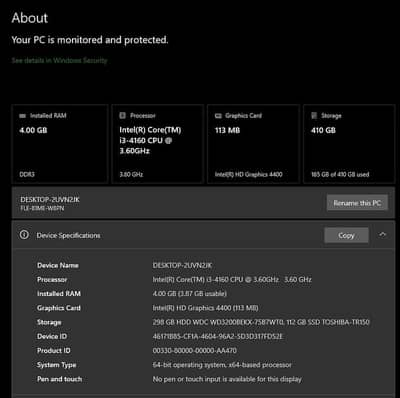Click 185 GB of 410 GB used text
Viewport: 400px width, 398px height.
[340, 174]
